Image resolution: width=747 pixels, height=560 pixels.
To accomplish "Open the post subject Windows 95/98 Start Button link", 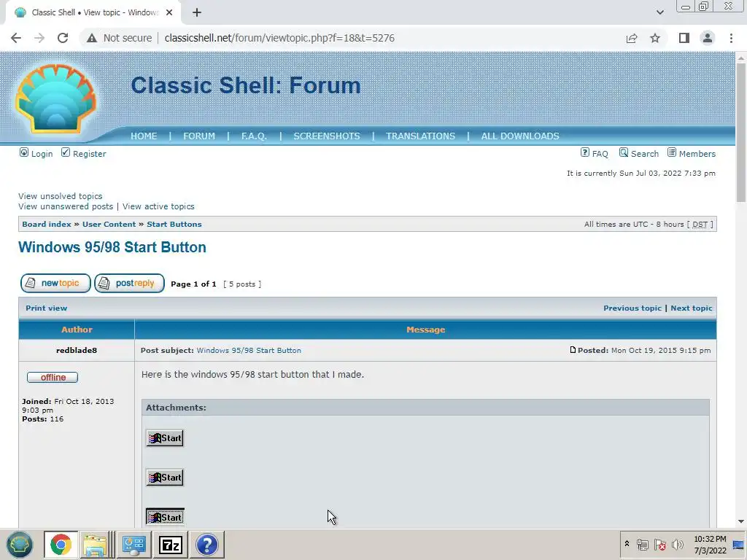I will coord(249,351).
